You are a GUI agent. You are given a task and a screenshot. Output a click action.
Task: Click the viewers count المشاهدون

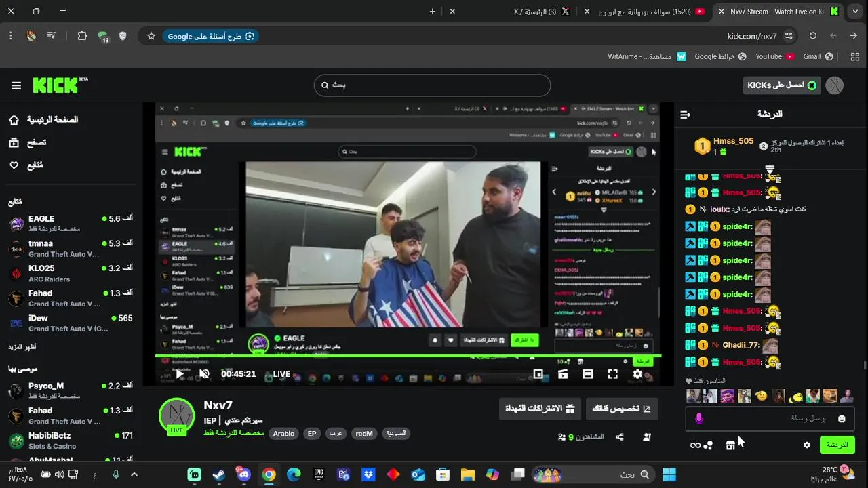point(580,437)
